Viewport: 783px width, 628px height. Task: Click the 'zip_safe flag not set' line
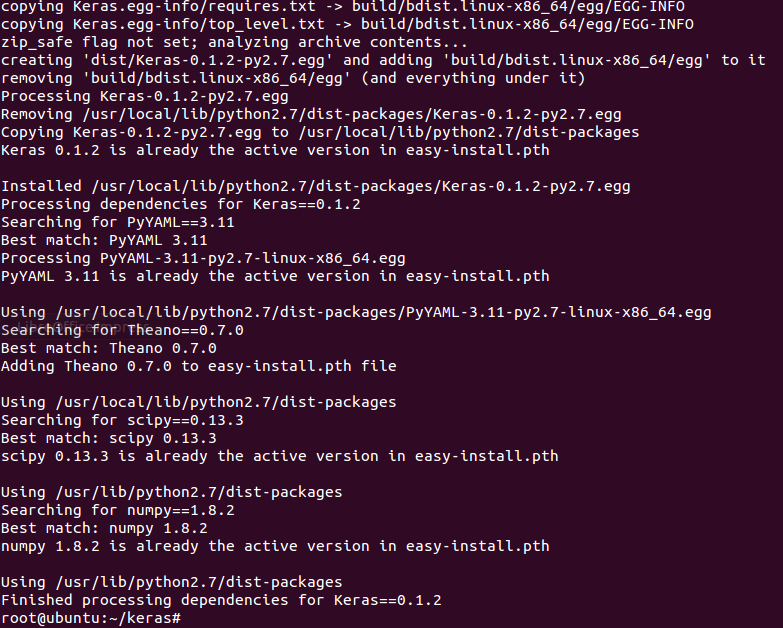click(235, 43)
